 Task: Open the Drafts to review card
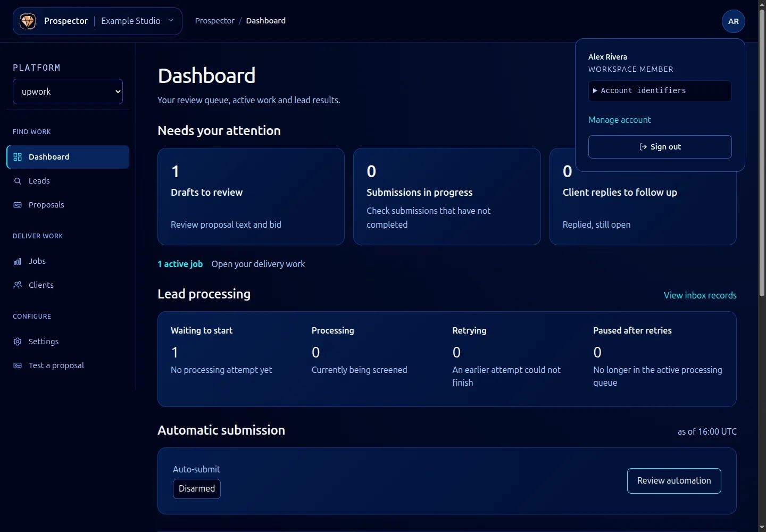(x=251, y=197)
